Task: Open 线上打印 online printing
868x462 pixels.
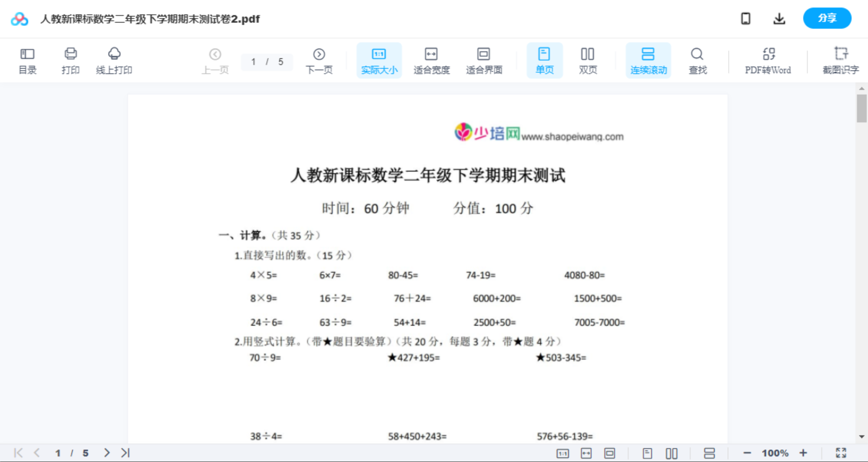Action: coord(114,60)
